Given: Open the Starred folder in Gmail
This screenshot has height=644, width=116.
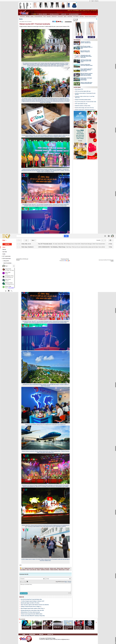Looking at the screenshot, I should (x=4, y=250).
